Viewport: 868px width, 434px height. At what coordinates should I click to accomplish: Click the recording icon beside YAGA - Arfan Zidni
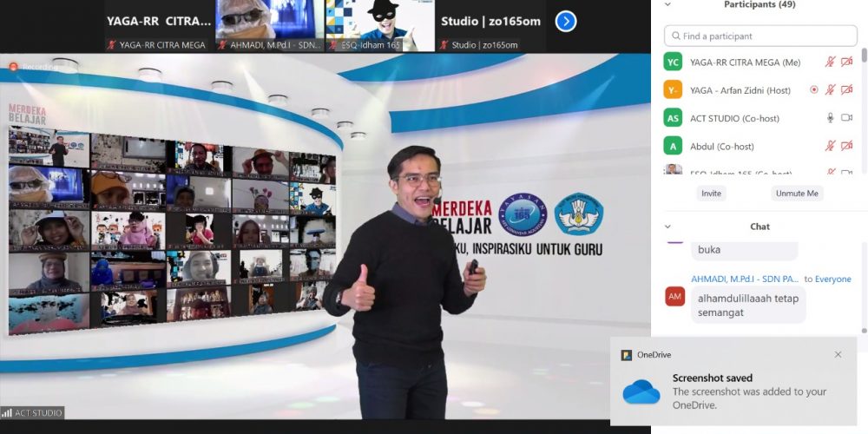[813, 89]
